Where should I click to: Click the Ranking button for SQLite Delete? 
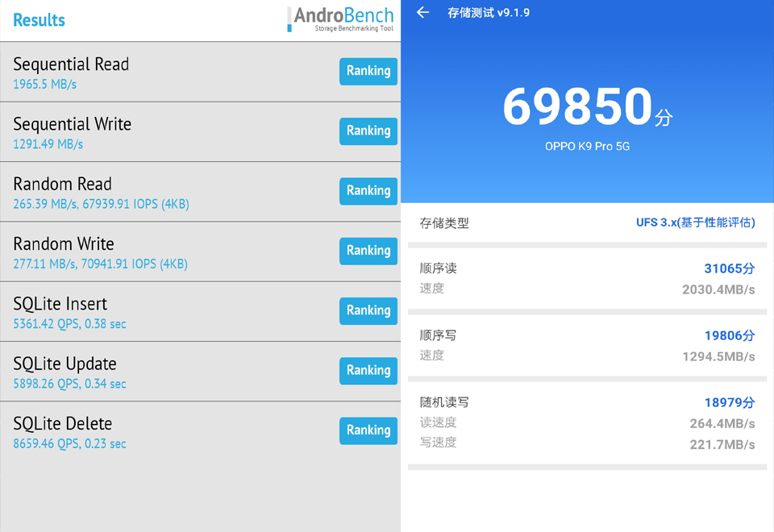(368, 430)
